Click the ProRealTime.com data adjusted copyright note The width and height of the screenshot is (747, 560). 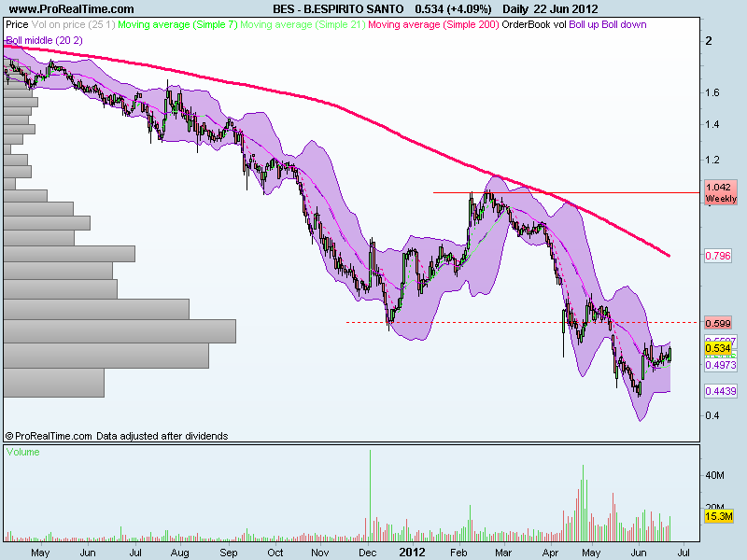[x=117, y=436]
